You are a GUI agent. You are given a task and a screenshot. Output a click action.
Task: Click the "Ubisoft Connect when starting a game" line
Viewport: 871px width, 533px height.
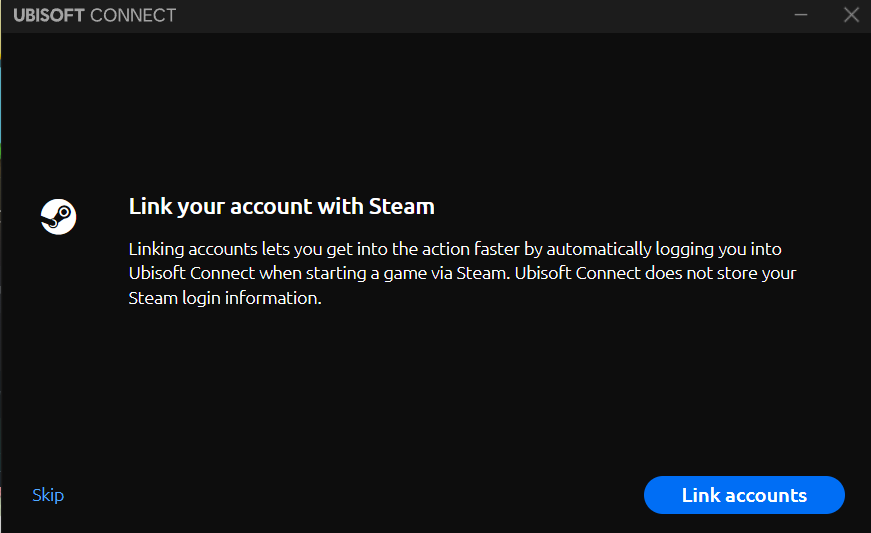tap(280, 273)
